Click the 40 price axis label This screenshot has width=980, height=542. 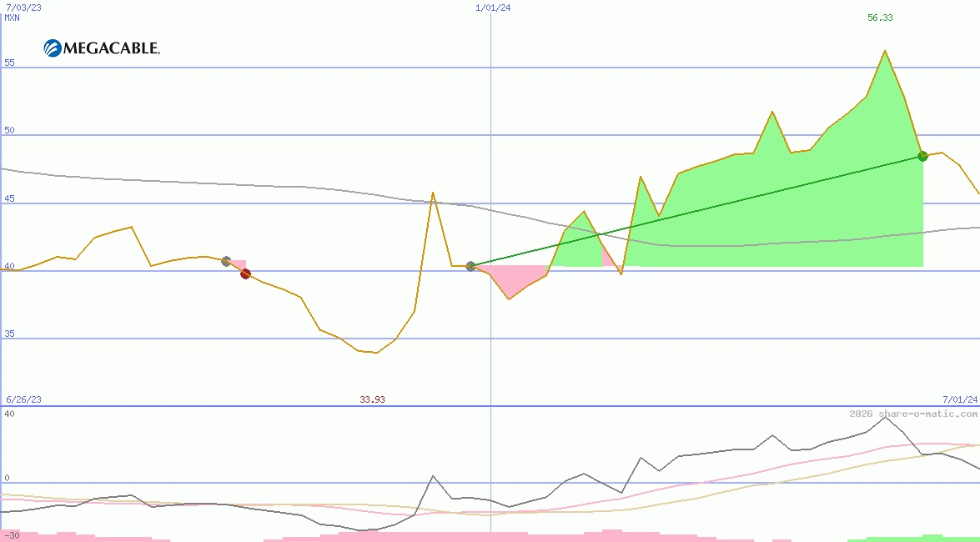coord(9,266)
